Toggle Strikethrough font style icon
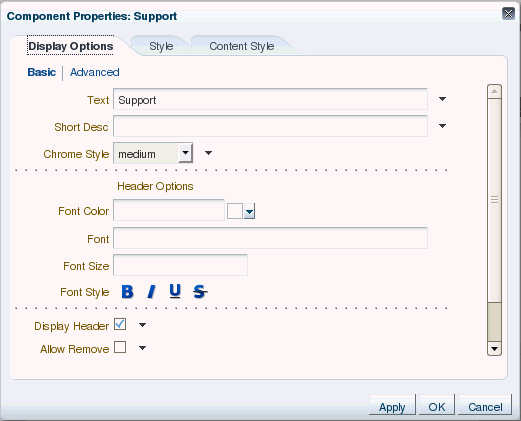 click(x=200, y=292)
